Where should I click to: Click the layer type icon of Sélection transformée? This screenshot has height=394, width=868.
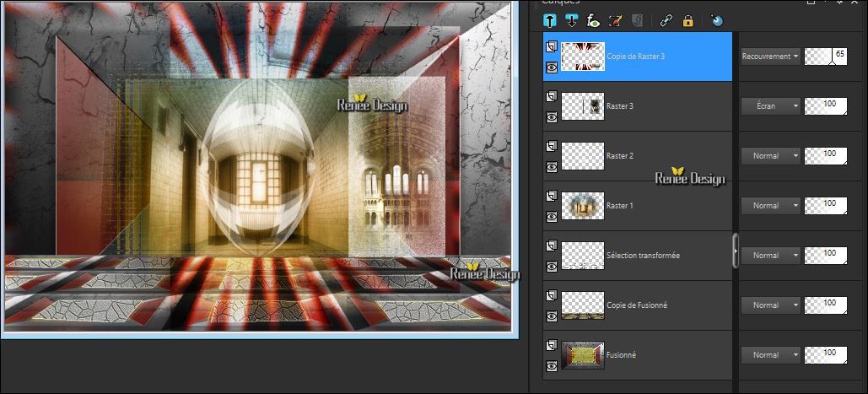click(552, 246)
